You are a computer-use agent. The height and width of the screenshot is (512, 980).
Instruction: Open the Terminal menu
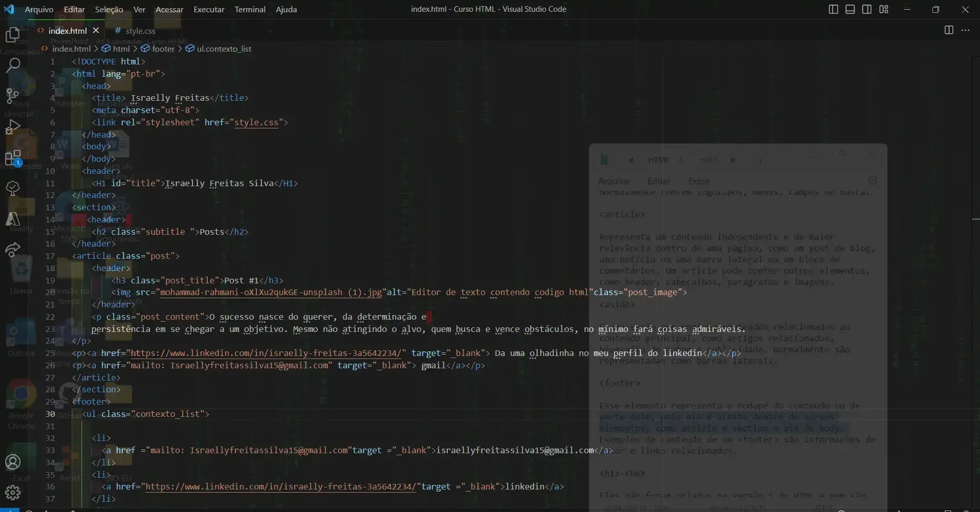250,9
